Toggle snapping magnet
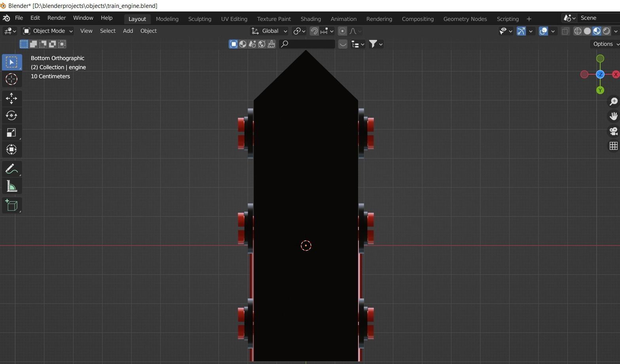The image size is (620, 364). (x=314, y=31)
